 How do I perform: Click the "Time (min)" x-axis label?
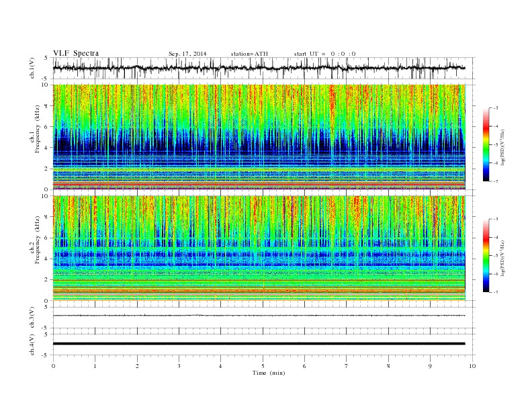[269, 373]
